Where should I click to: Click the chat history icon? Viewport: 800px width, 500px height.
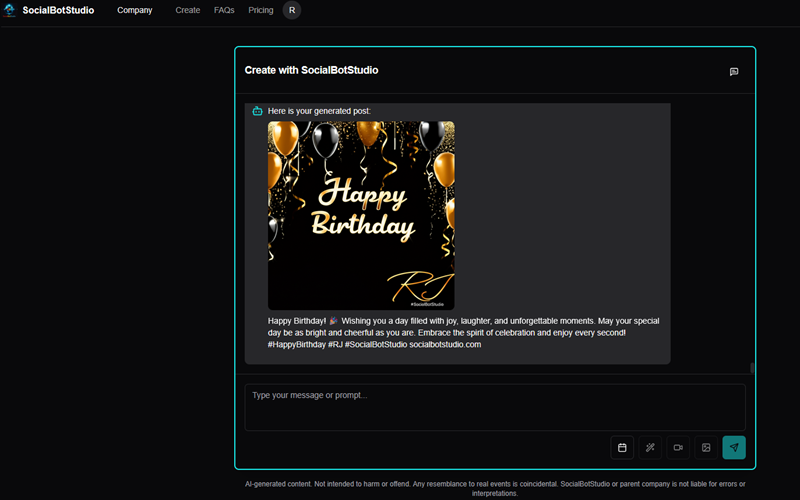(x=734, y=72)
